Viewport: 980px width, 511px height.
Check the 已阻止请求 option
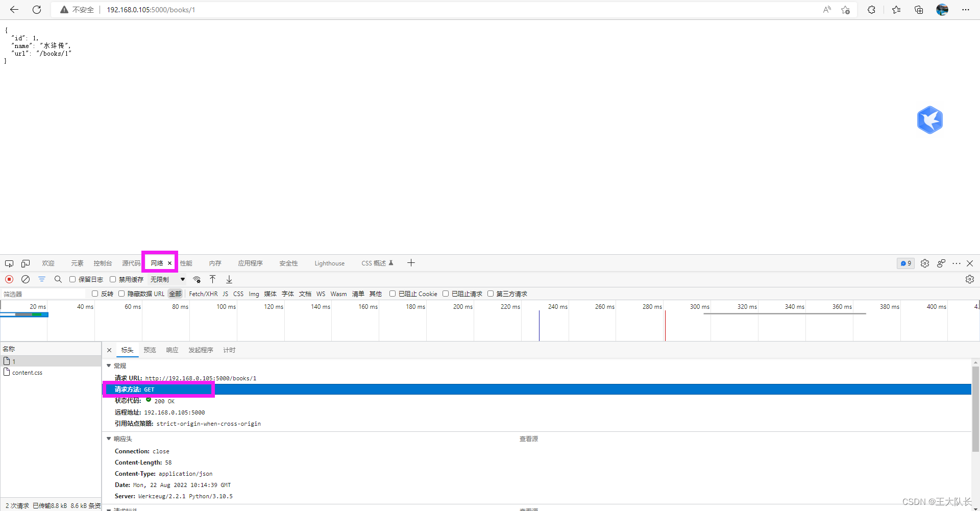(x=446, y=294)
